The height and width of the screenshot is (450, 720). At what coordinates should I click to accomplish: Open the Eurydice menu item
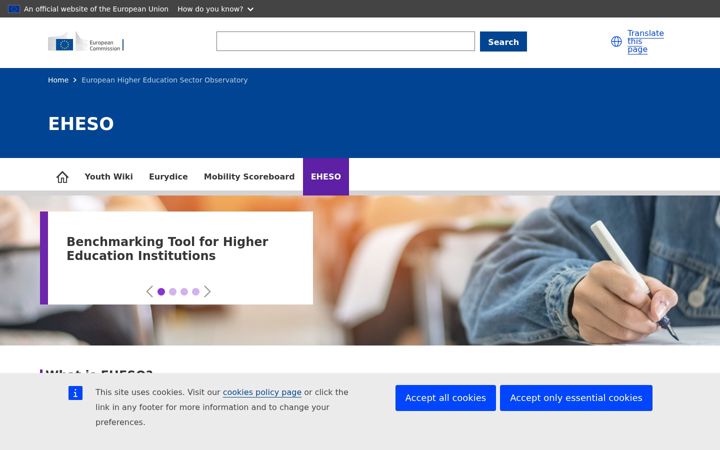(169, 177)
